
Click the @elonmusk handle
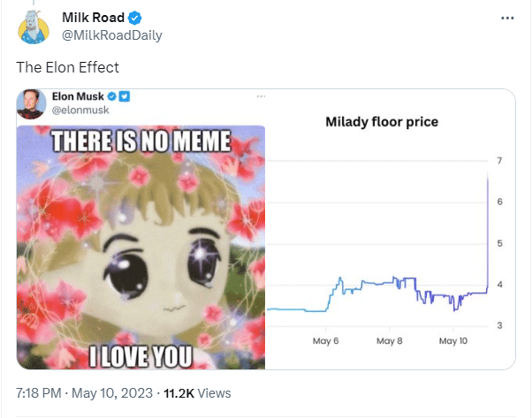pyautogui.click(x=80, y=110)
